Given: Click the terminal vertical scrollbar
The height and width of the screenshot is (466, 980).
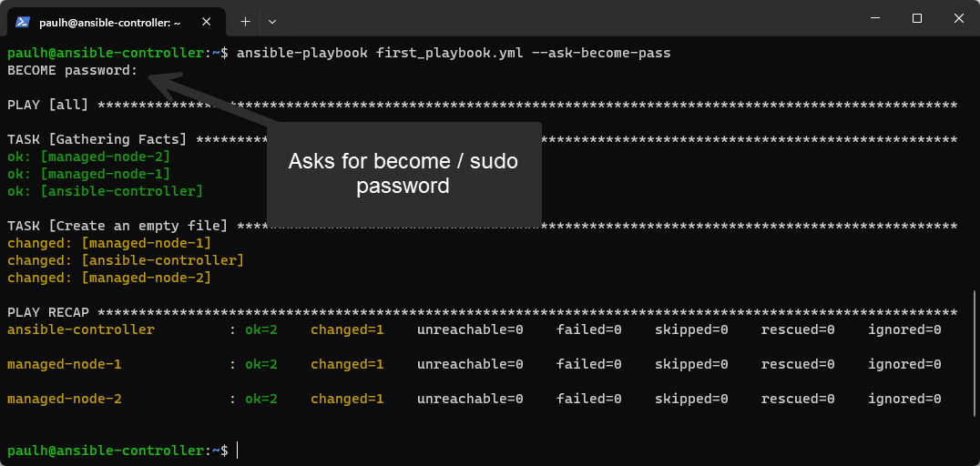Looking at the screenshot, I should (973, 353).
